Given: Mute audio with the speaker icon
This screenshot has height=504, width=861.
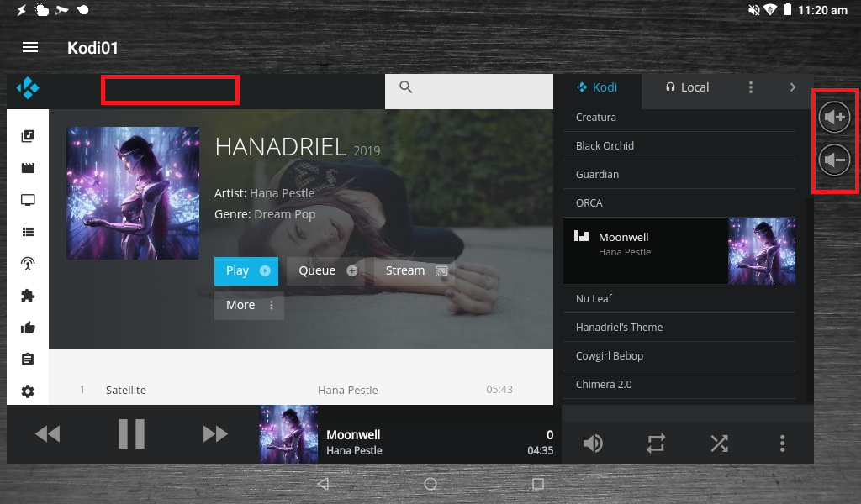Looking at the screenshot, I should pyautogui.click(x=593, y=444).
